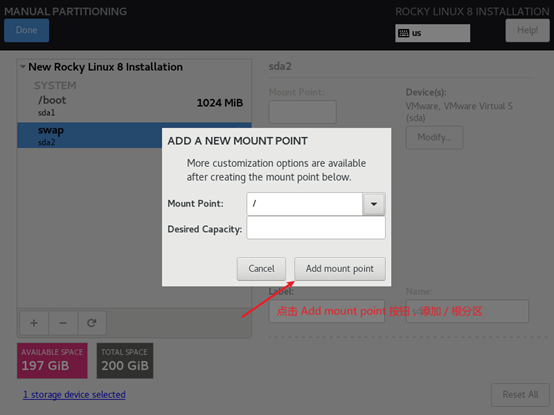Image resolution: width=554 pixels, height=415 pixels.
Task: Click the 1024 MiB size text
Action: [220, 103]
